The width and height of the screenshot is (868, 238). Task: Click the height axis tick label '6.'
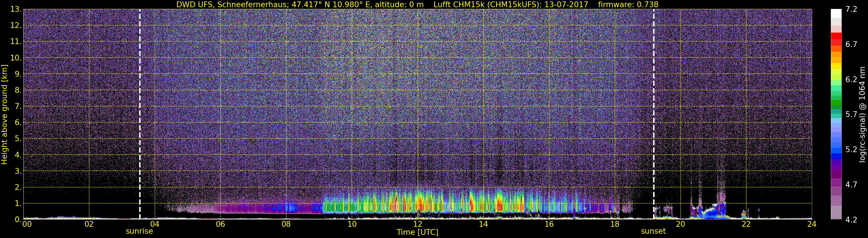tap(18, 122)
